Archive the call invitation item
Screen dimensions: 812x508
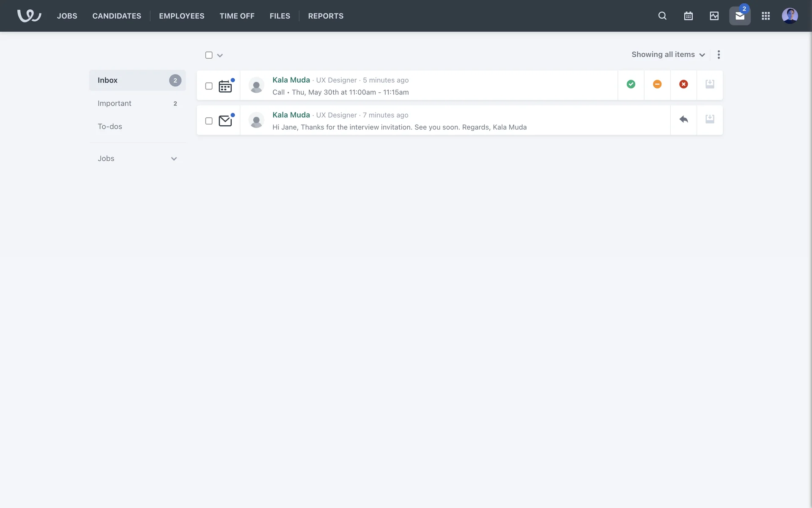pos(710,84)
